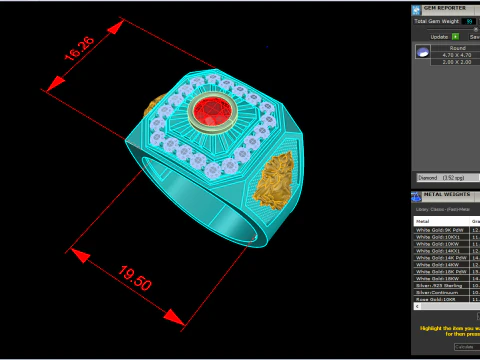
Task: Select the '4.70 X 4.70' gem size row
Action: pos(455,55)
